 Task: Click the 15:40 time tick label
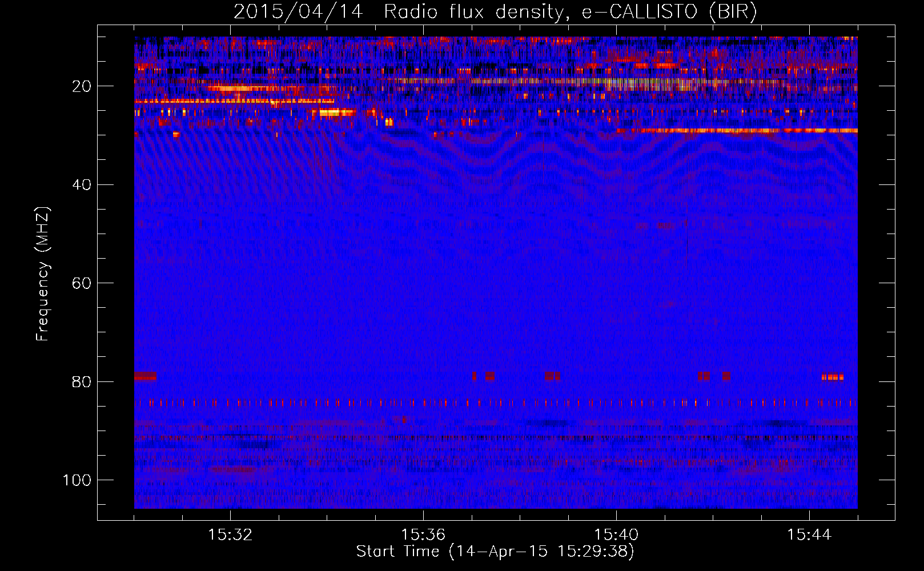[616, 535]
